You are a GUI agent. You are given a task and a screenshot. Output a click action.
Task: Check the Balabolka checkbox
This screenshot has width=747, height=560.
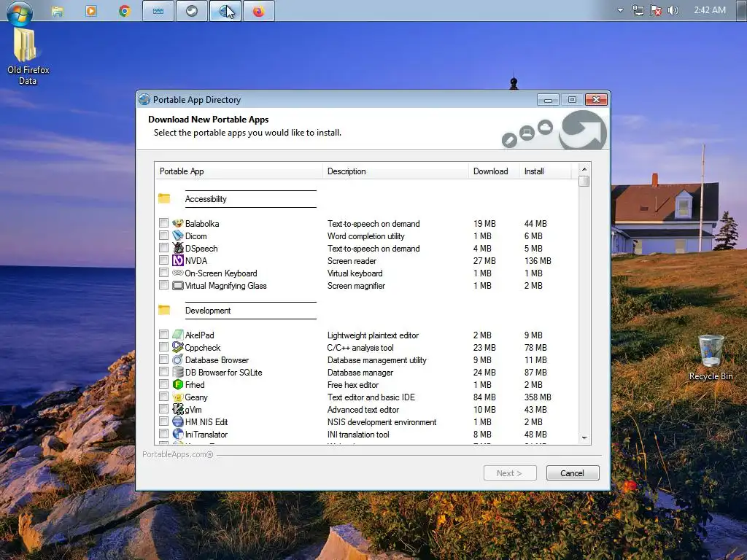(x=164, y=223)
